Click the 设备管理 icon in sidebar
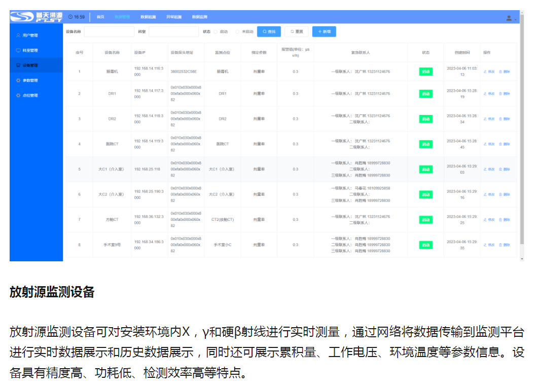538x392 pixels. (18, 65)
